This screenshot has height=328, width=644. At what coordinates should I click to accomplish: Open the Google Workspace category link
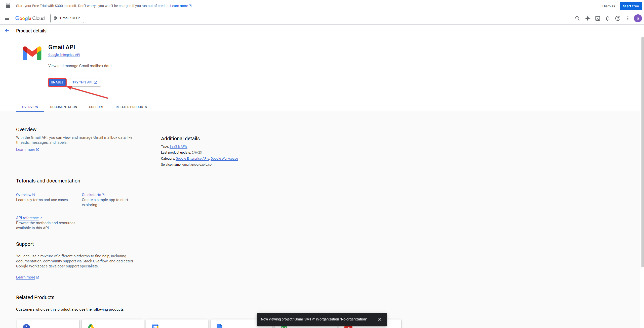pyautogui.click(x=224, y=159)
